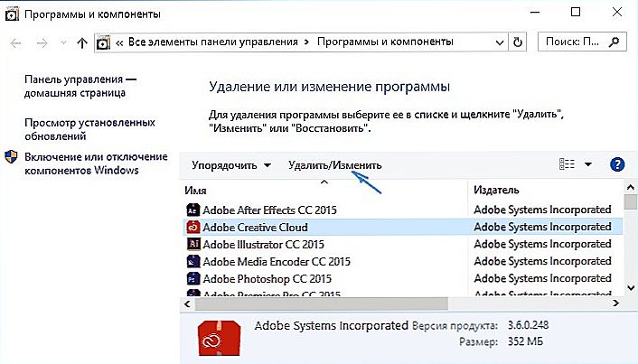Click the search magnifier icon
This screenshot has width=638, height=364.
[614, 42]
